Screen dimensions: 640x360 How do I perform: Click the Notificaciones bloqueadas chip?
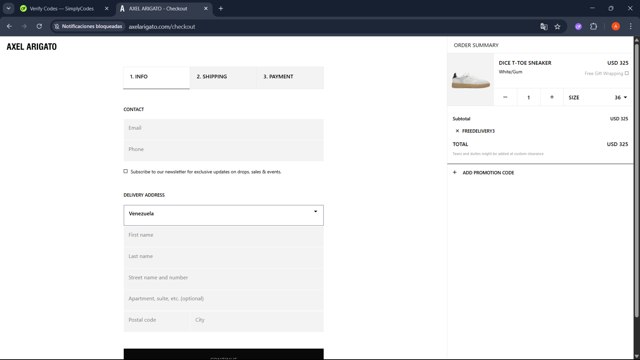[x=88, y=27]
